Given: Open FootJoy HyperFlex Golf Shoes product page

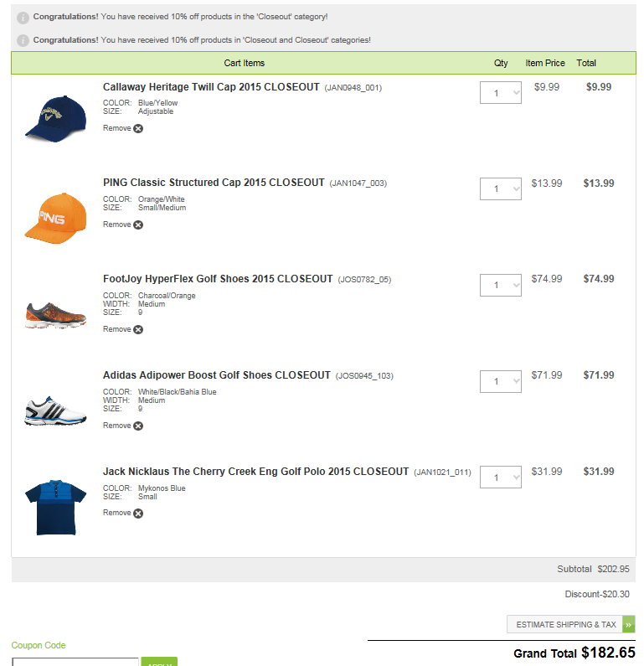Looking at the screenshot, I should tap(218, 279).
